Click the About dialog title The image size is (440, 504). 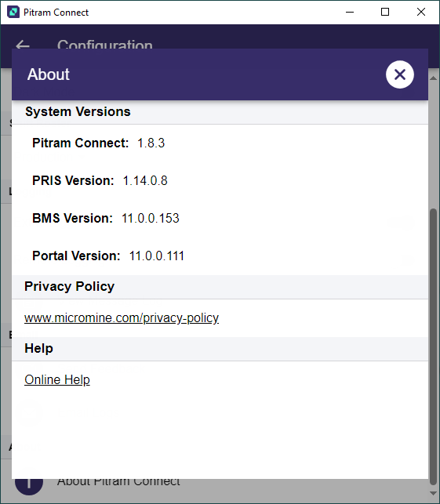49,74
